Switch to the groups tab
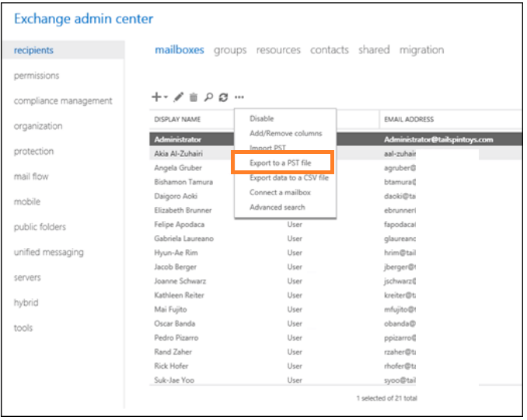This screenshot has width=527, height=420. [230, 50]
